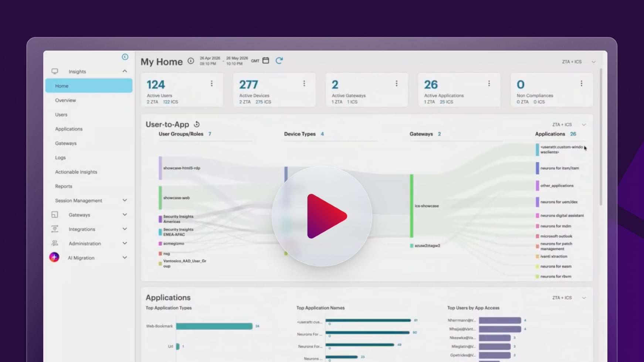Screen dimensions: 644x362
Task: Play the dashboard video
Action: click(x=322, y=216)
